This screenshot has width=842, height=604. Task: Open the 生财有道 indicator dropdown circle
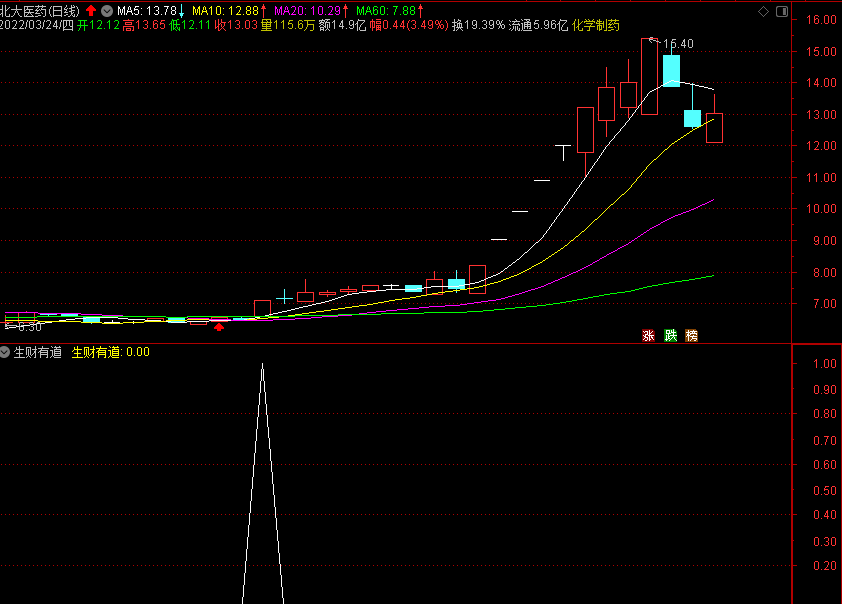pos(5,352)
